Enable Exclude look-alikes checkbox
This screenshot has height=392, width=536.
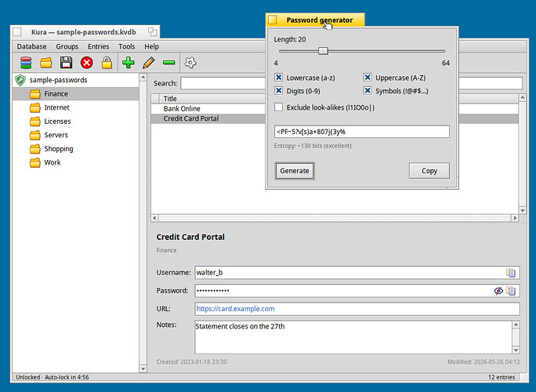click(x=279, y=107)
